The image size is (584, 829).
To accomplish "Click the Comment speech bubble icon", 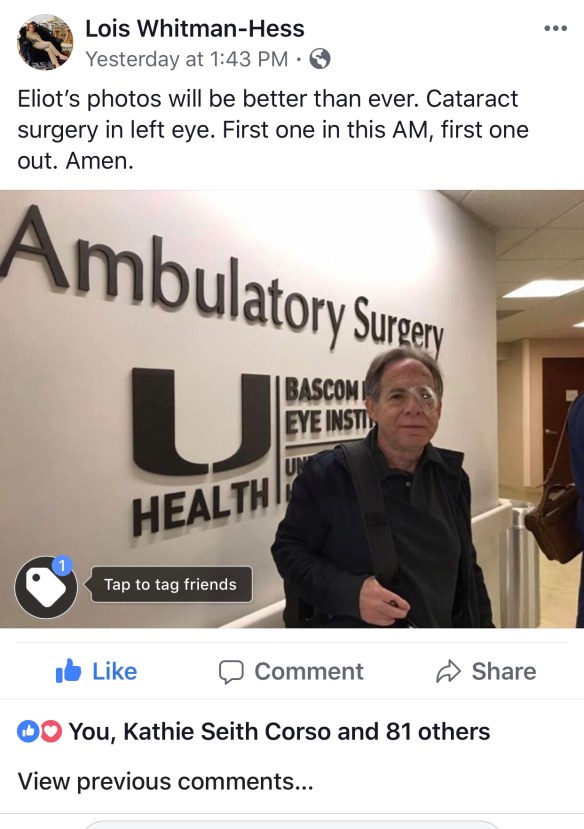I will point(231,671).
